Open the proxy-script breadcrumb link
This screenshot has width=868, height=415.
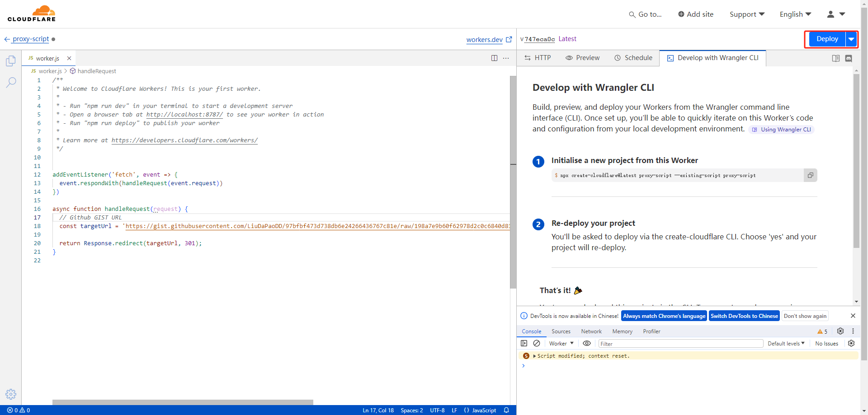click(31, 39)
